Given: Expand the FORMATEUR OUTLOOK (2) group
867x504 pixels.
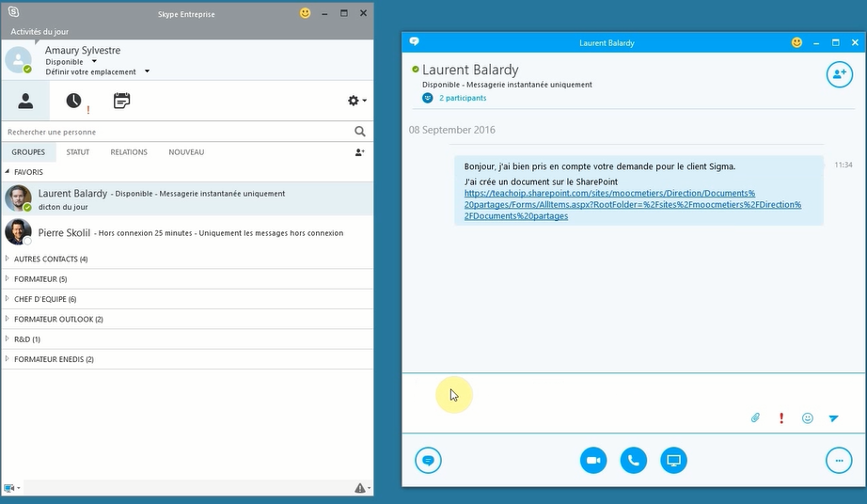Looking at the screenshot, I should pyautogui.click(x=8, y=319).
